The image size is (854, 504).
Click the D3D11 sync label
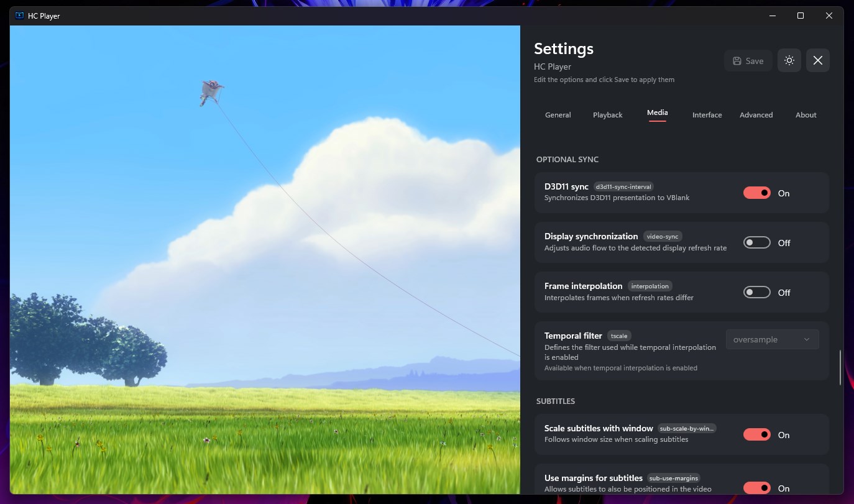coord(566,186)
